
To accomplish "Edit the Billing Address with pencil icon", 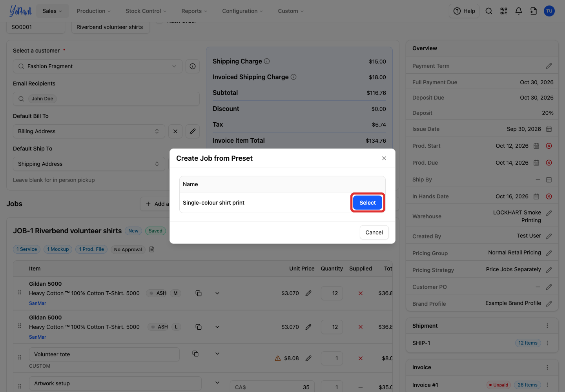I will 193,131.
